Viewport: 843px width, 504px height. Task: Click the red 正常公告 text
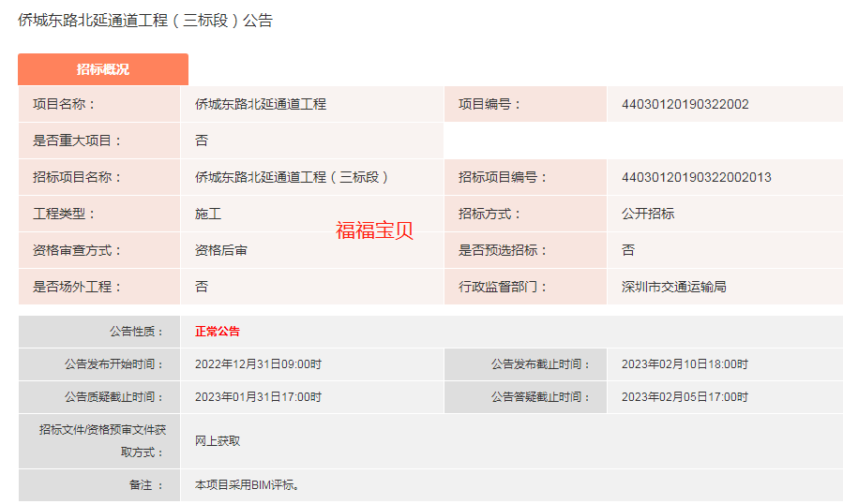point(218,332)
